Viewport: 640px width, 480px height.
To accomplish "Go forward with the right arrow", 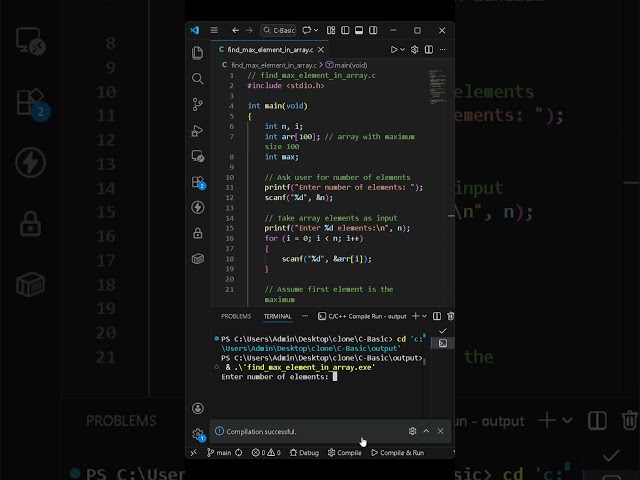I will (x=249, y=30).
